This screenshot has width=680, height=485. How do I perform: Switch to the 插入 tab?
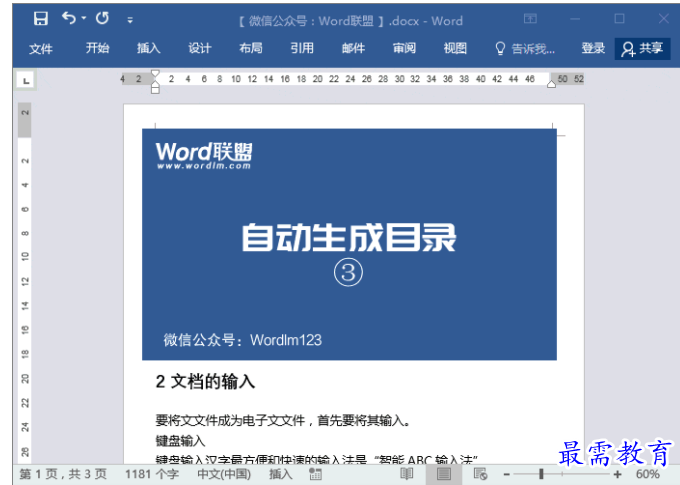tap(148, 48)
